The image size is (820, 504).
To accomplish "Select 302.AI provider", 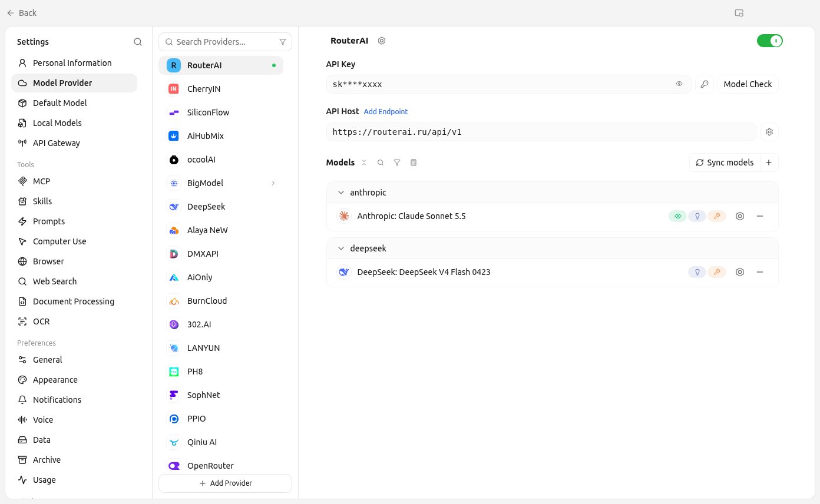I will [x=221, y=324].
